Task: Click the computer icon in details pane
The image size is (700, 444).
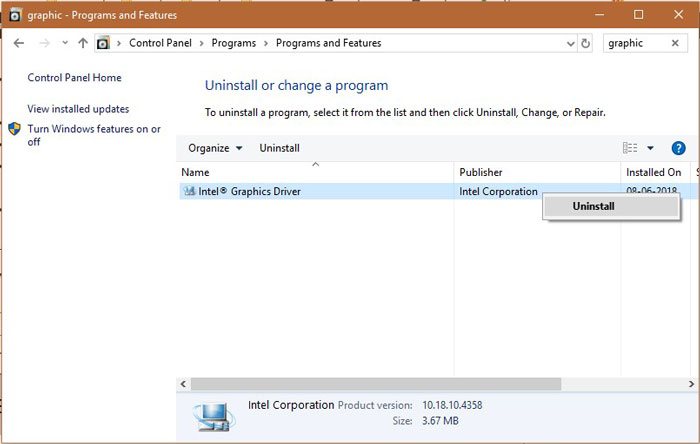Action: click(x=214, y=416)
